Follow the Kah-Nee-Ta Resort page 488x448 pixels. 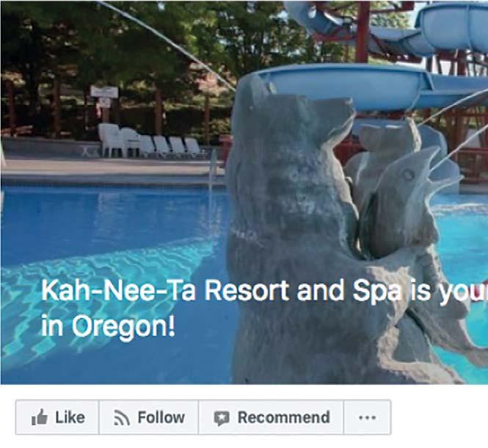[x=148, y=417]
